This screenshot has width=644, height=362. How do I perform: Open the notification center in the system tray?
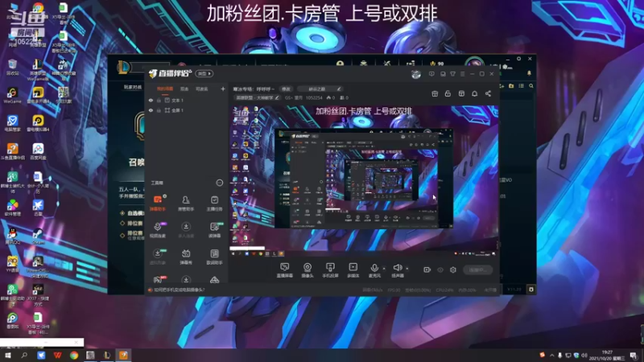pos(634,356)
